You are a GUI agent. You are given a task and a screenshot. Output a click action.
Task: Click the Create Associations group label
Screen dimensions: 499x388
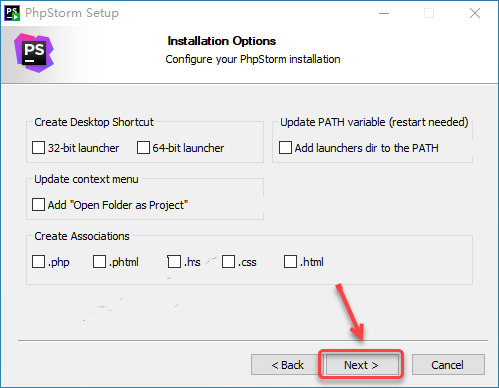pos(82,236)
